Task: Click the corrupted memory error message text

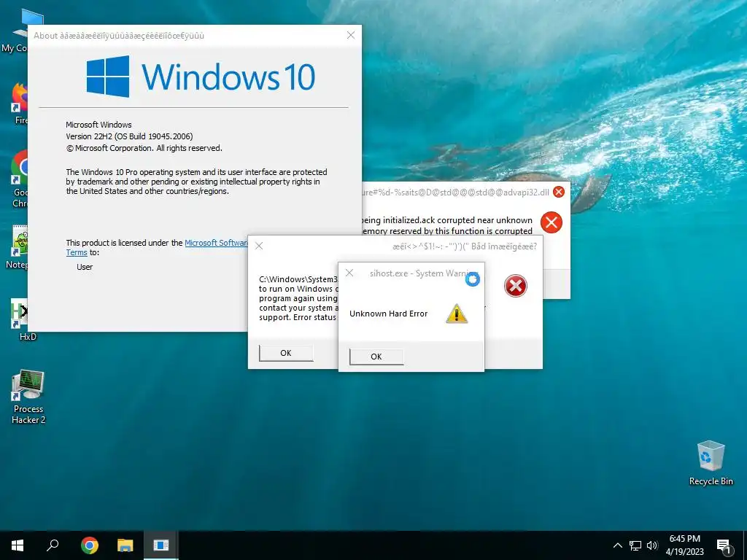Action: pos(447,226)
